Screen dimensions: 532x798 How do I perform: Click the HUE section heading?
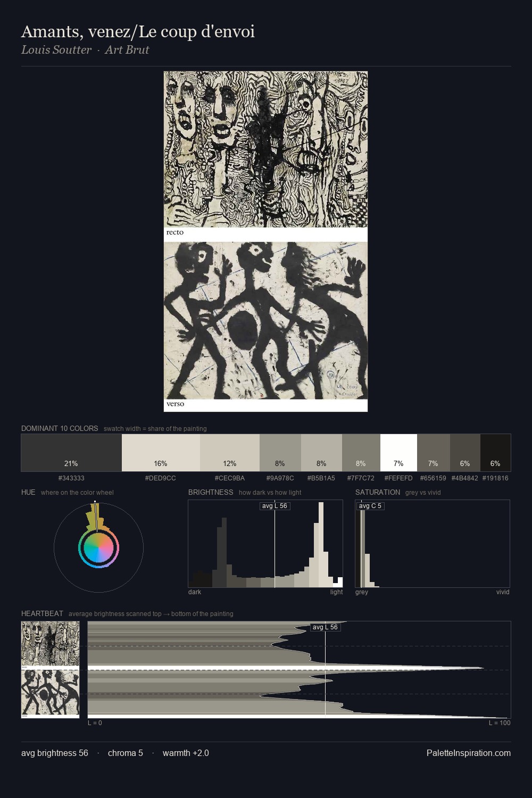[x=28, y=492]
